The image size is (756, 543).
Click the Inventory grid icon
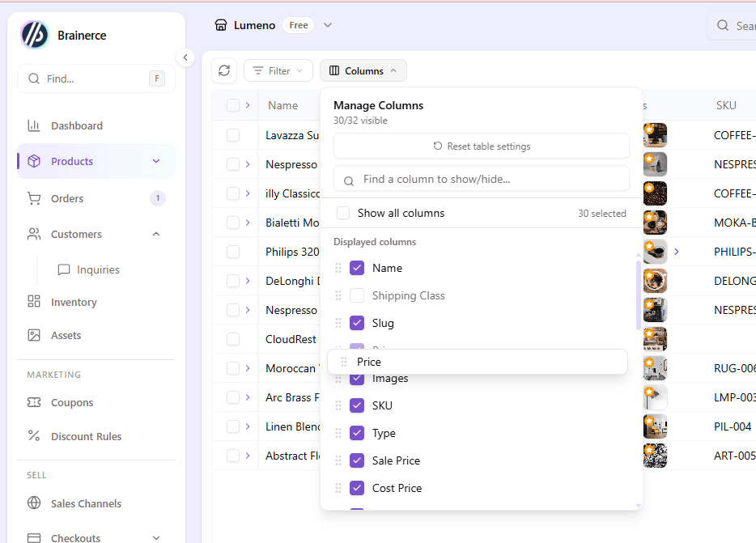pos(34,302)
